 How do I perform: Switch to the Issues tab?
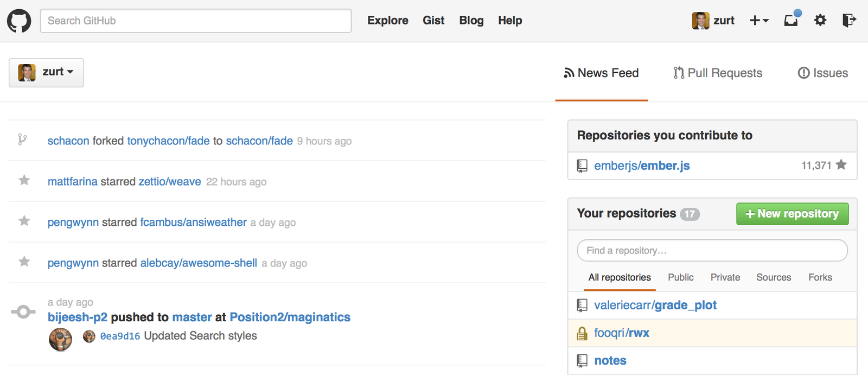(823, 73)
